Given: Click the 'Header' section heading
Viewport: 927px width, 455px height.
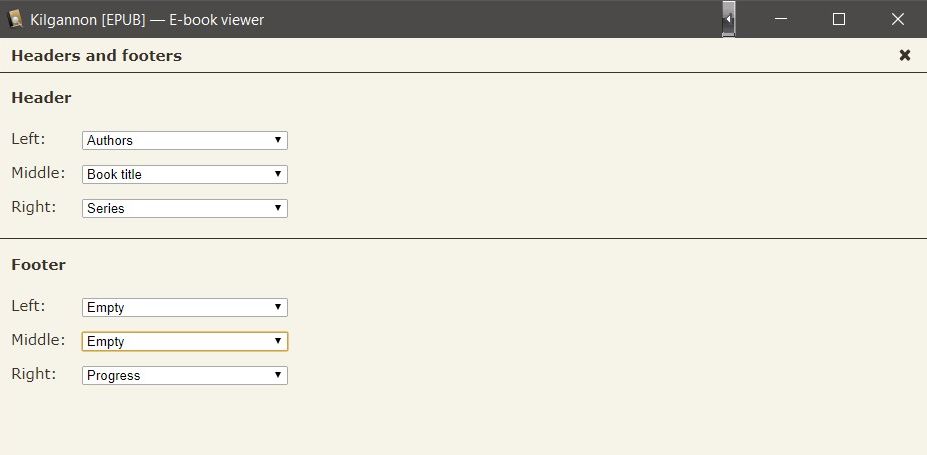Looking at the screenshot, I should pyautogui.click(x=41, y=98).
